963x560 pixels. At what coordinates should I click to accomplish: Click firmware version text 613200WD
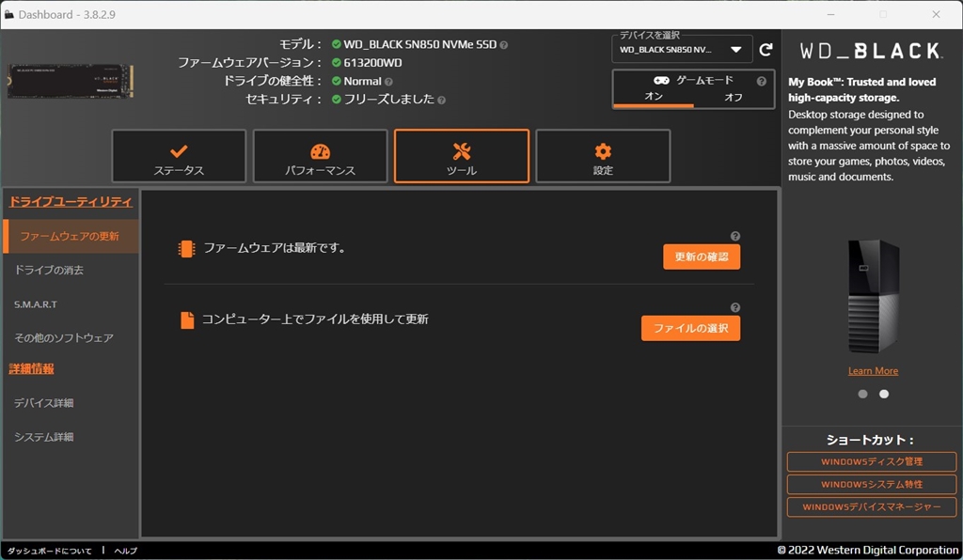tap(372, 63)
